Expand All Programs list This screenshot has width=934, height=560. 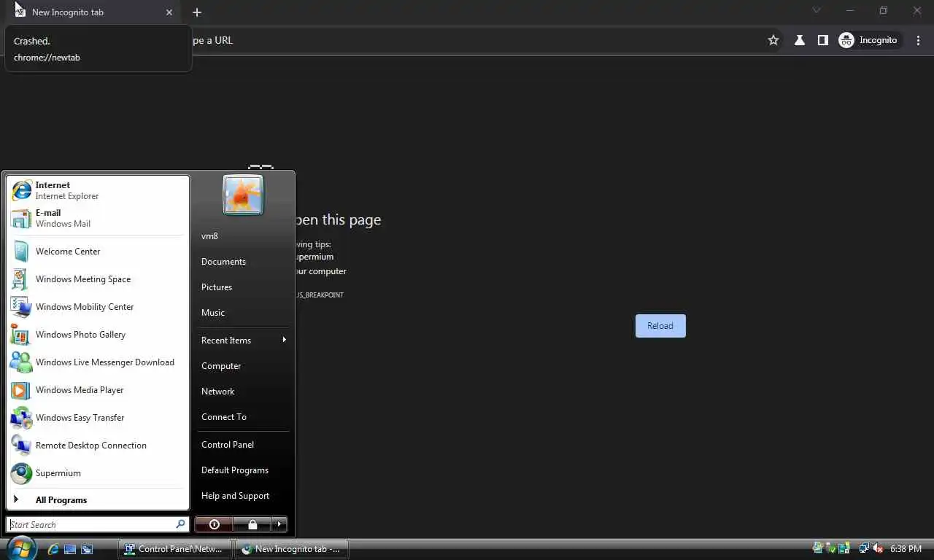pyautogui.click(x=98, y=500)
